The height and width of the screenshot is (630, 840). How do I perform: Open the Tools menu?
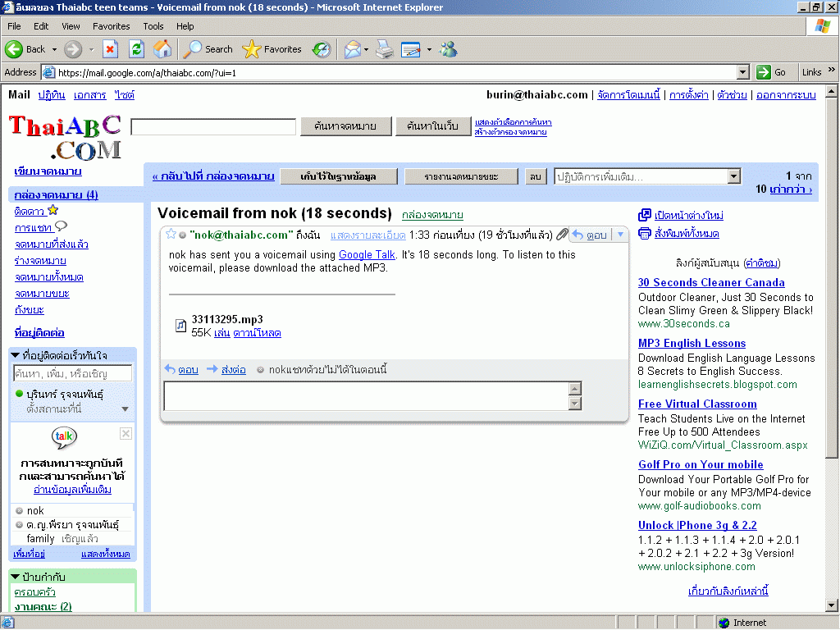[x=153, y=26]
